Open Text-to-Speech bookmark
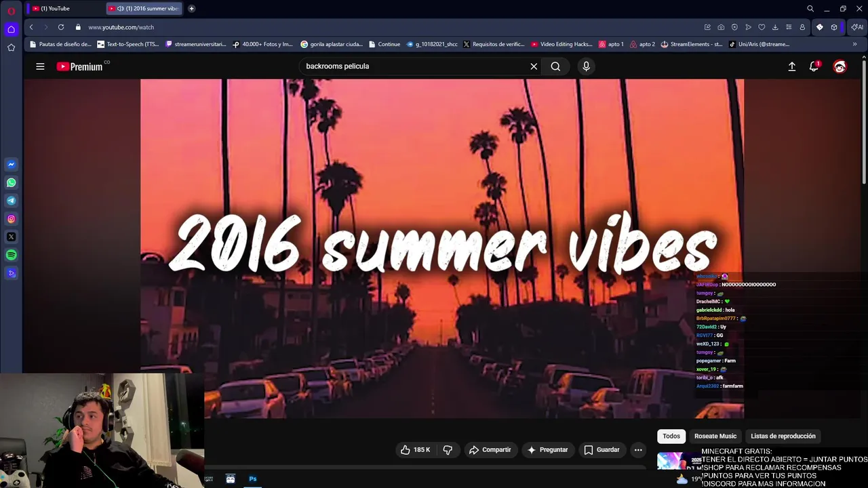This screenshot has width=868, height=488. pos(127,44)
